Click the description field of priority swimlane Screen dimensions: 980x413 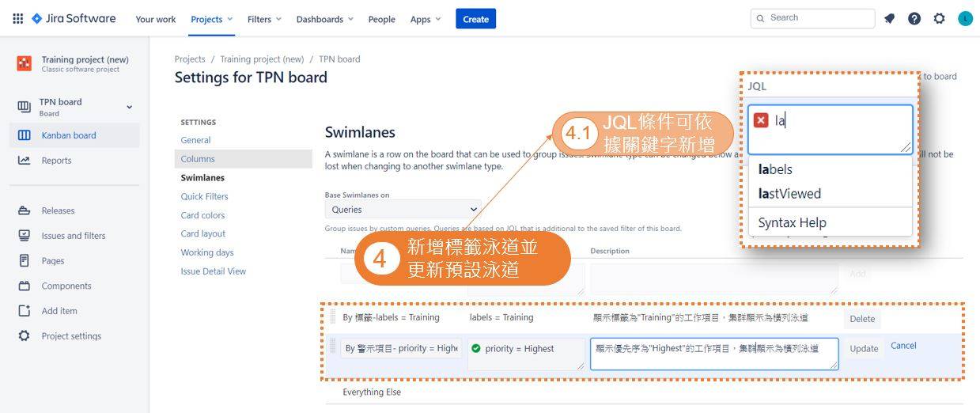(x=714, y=354)
